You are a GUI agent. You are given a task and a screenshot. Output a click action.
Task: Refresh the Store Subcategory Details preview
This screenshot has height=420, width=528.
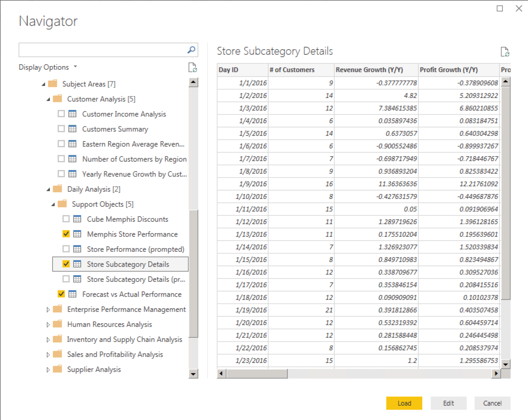505,52
